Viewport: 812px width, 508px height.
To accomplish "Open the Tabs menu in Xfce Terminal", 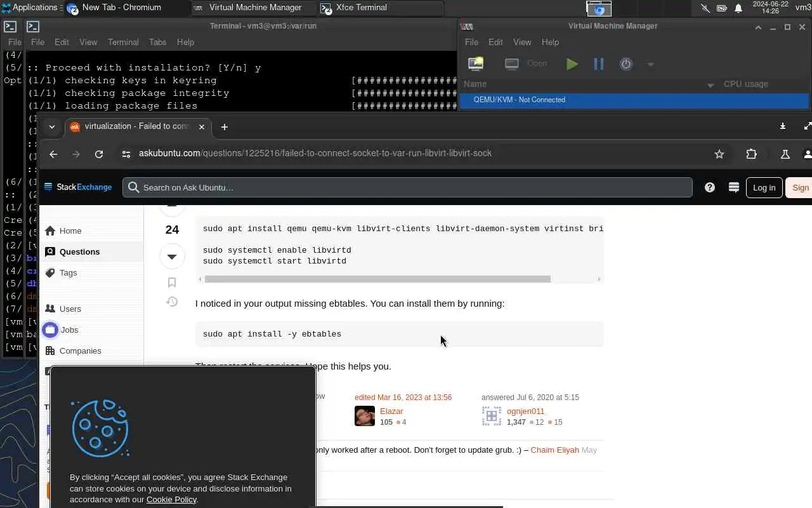I will point(157,42).
